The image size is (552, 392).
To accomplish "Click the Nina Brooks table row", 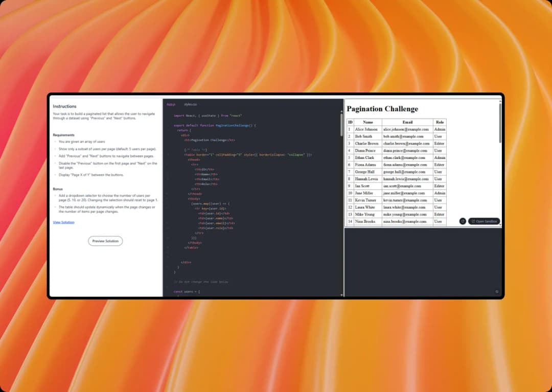I will 396,221.
